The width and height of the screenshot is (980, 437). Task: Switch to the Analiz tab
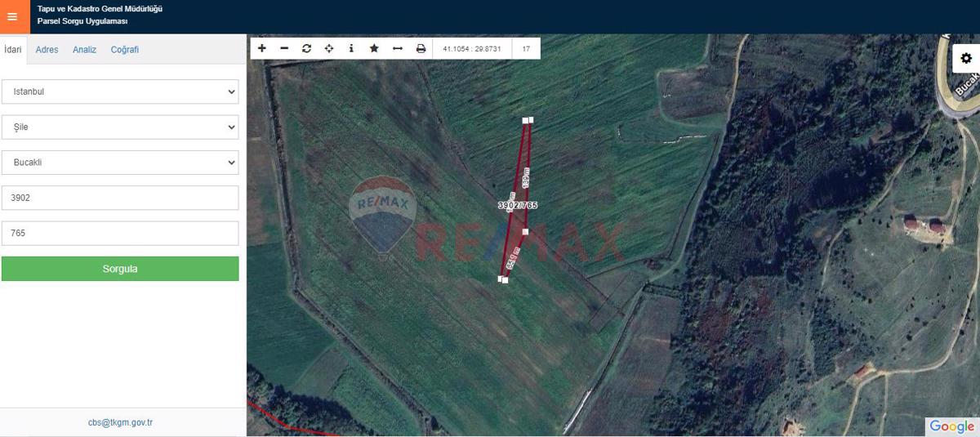coord(84,50)
